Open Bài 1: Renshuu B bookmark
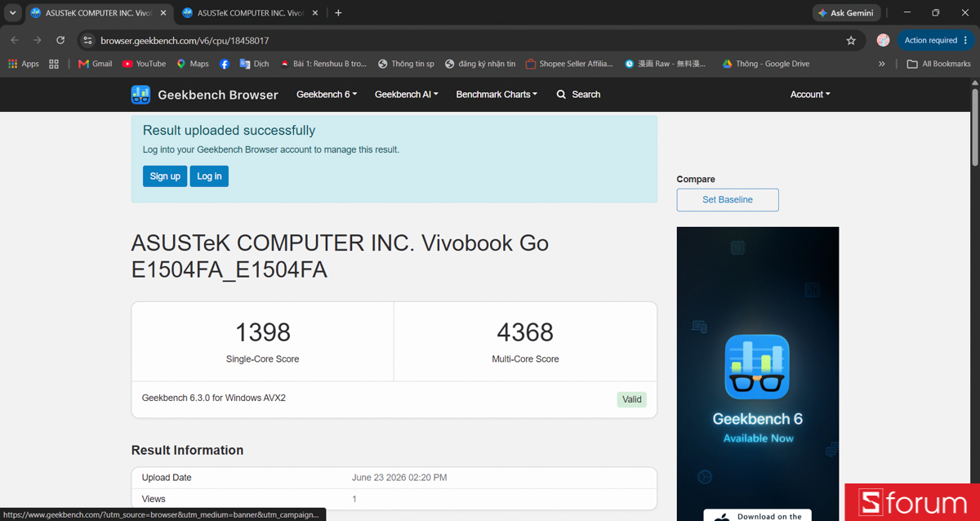 pos(323,64)
